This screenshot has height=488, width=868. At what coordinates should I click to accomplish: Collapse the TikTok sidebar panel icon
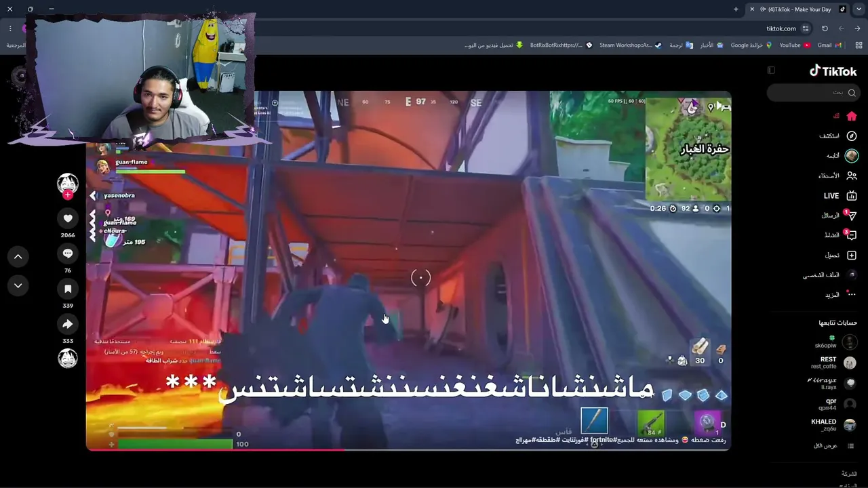point(771,70)
